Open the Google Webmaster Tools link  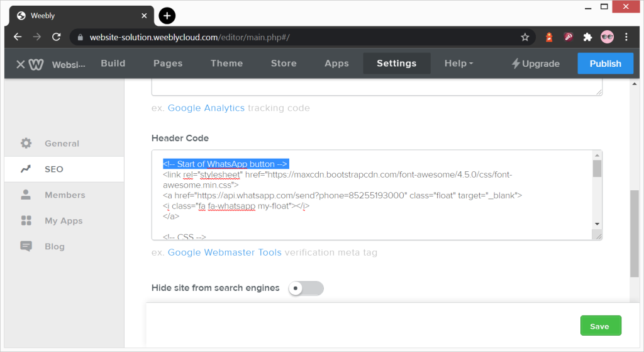click(225, 253)
